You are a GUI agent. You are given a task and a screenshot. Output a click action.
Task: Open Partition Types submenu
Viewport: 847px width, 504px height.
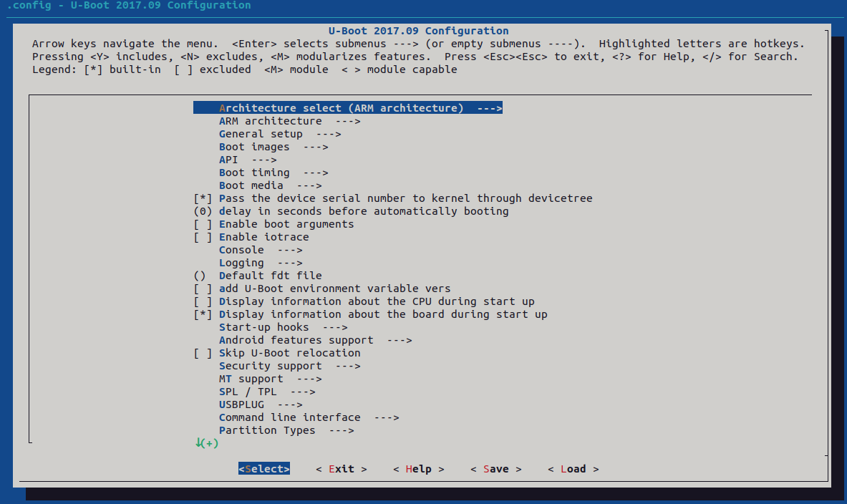(286, 430)
